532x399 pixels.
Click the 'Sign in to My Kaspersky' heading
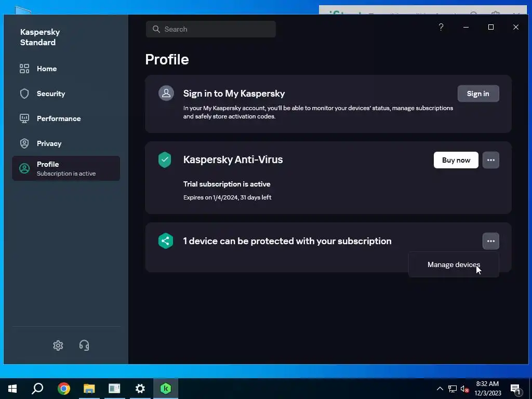tap(234, 94)
